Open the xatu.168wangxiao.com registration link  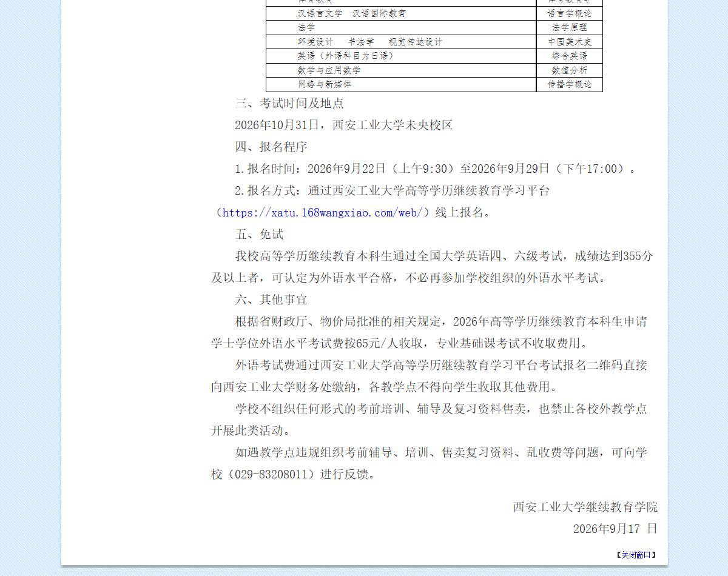322,213
